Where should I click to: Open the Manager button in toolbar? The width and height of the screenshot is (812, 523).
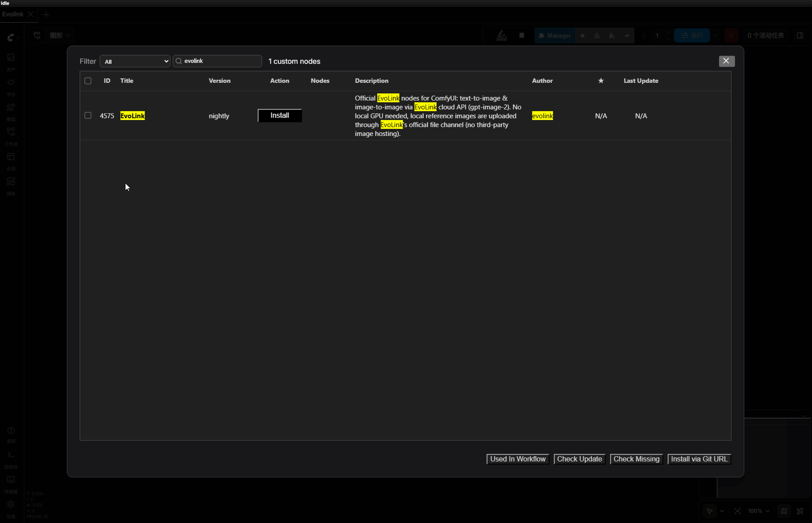pyautogui.click(x=555, y=35)
